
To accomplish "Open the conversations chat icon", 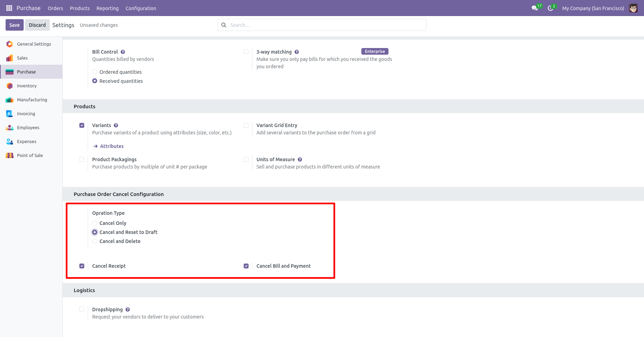I will (x=535, y=8).
